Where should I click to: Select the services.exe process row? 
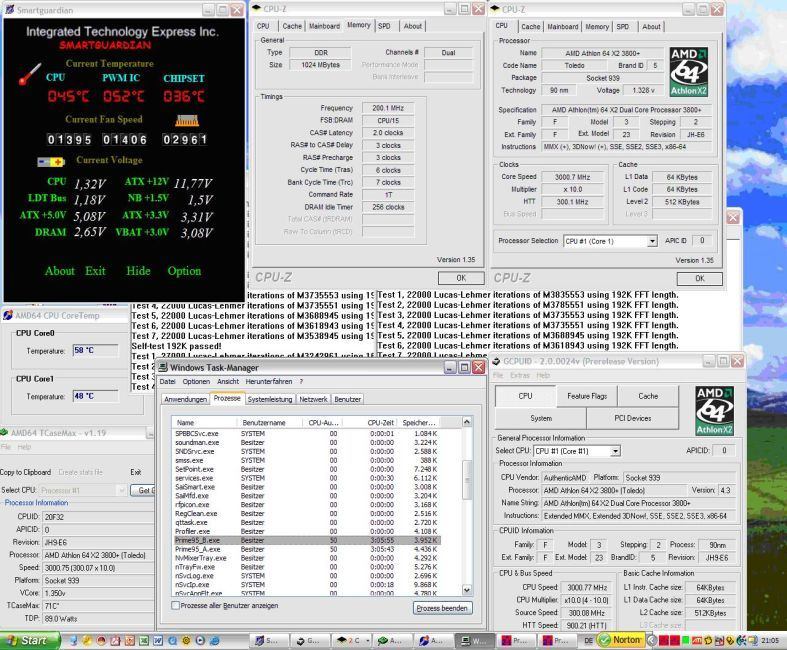coord(306,478)
